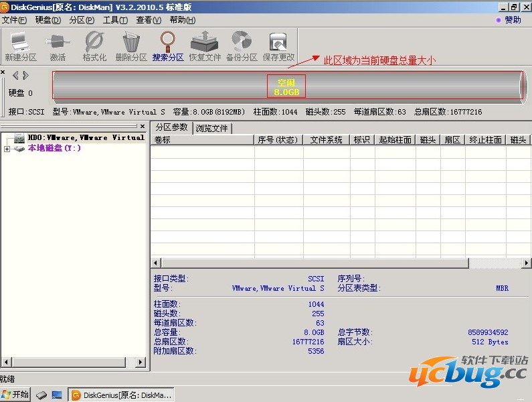532x402 pixels.
Task: Select the 格式化 format tool
Action: (94, 46)
